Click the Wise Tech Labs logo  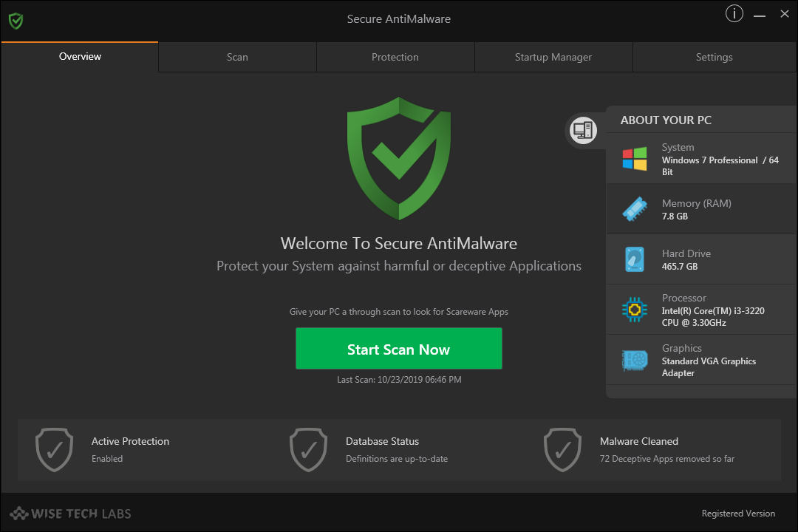(71, 514)
